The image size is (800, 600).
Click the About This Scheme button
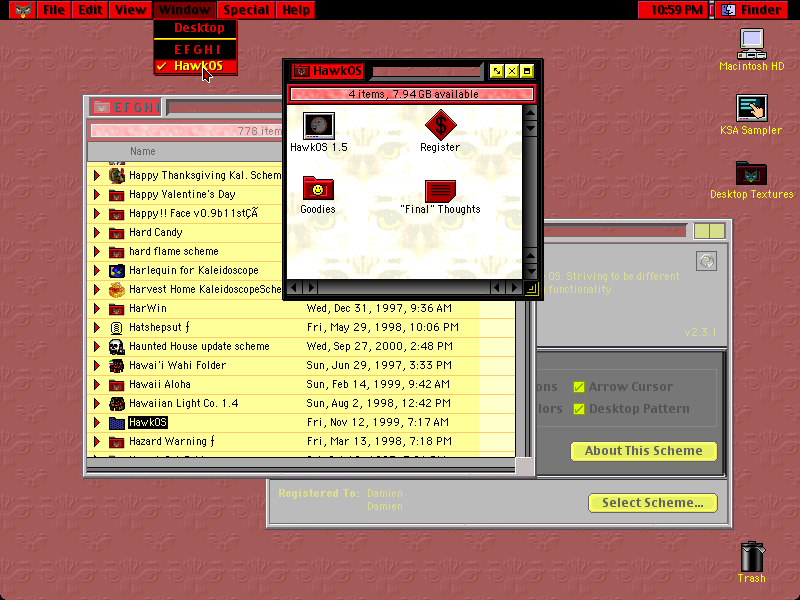point(643,451)
